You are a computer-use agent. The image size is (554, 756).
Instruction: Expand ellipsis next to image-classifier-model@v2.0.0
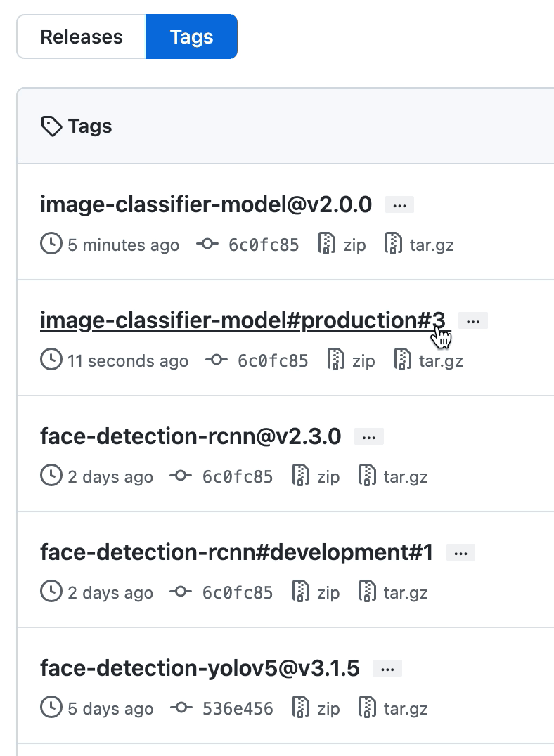[400, 205]
